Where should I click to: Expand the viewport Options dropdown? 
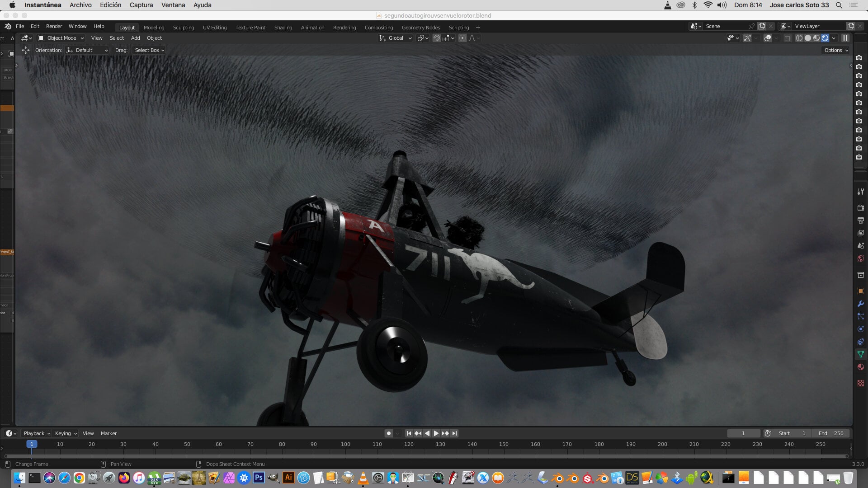836,50
